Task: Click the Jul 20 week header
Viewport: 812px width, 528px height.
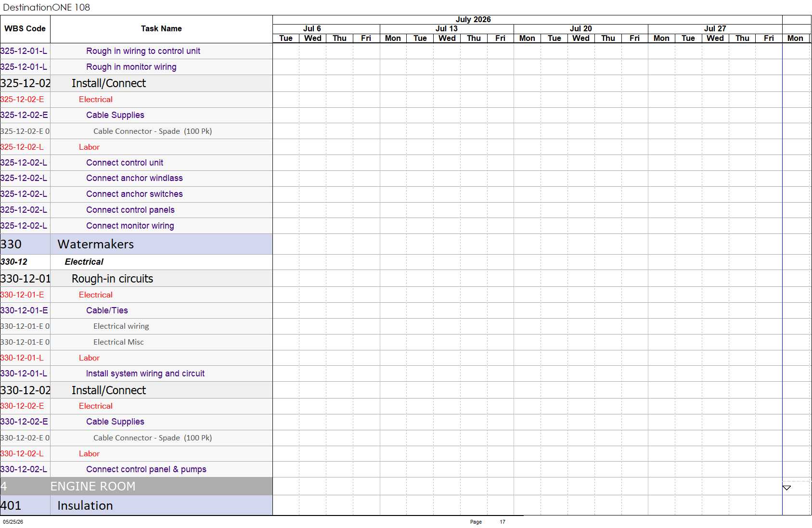Action: 580,29
